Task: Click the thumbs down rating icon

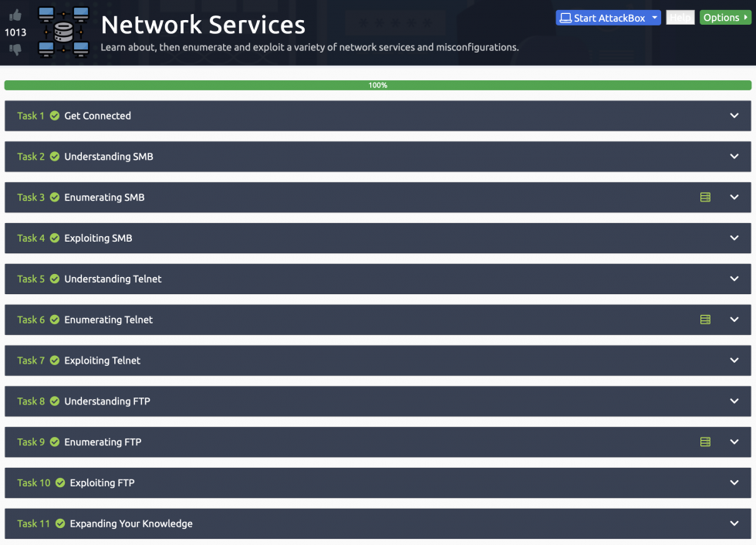Action: coord(15,46)
